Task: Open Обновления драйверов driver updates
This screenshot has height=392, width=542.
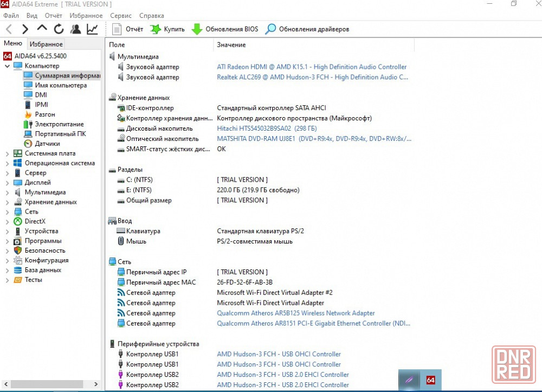Action: [x=307, y=29]
